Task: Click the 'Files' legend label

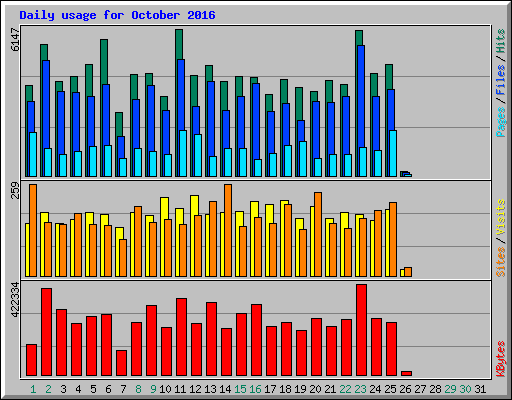Action: (x=501, y=80)
